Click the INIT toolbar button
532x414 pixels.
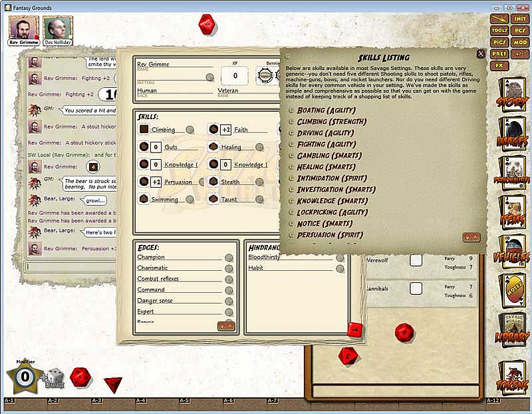pyautogui.click(x=520, y=19)
